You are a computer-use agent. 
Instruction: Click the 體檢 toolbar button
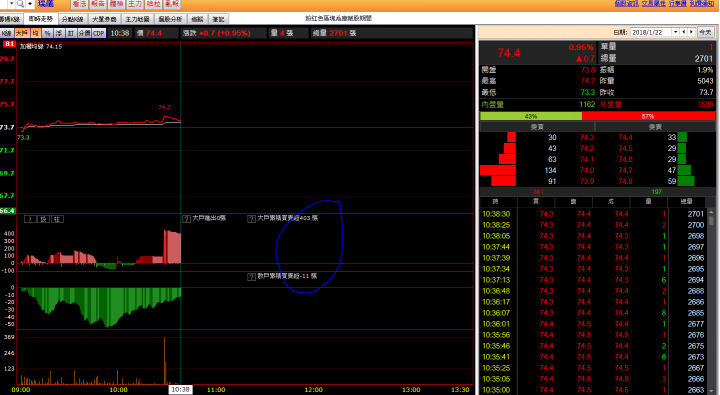coord(116,4)
